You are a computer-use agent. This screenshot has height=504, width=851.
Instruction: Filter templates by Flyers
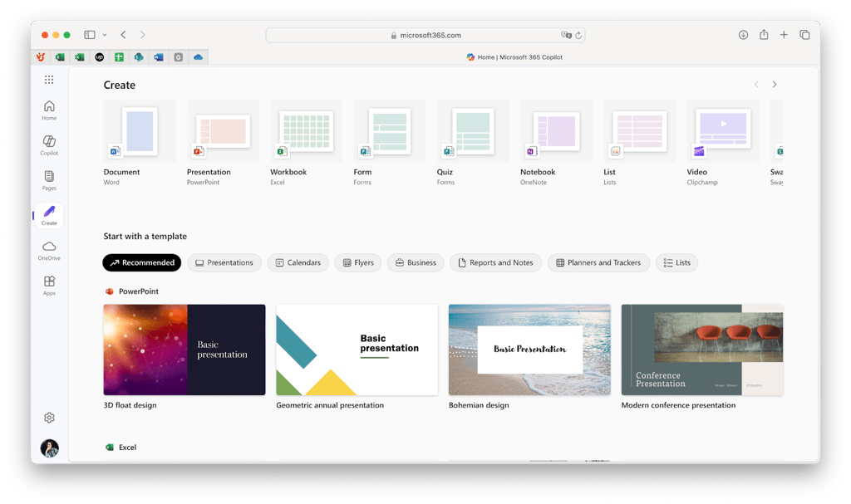coord(358,262)
